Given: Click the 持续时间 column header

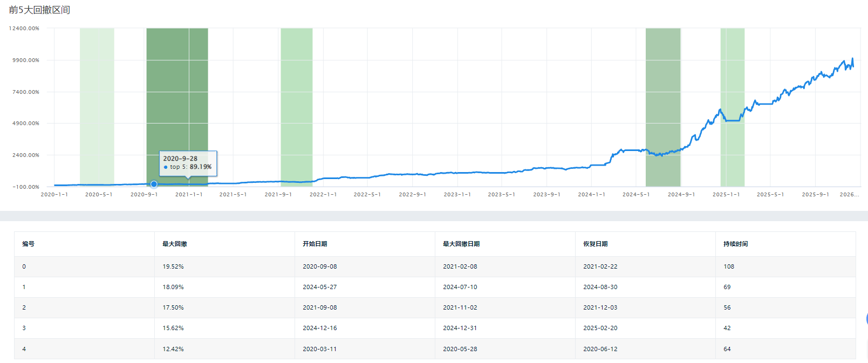Looking at the screenshot, I should 736,244.
